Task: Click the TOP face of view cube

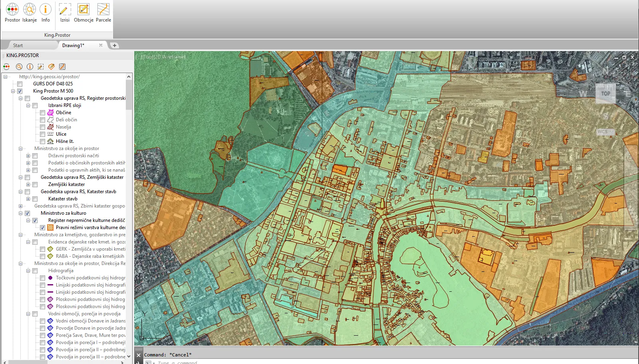Action: 605,94
